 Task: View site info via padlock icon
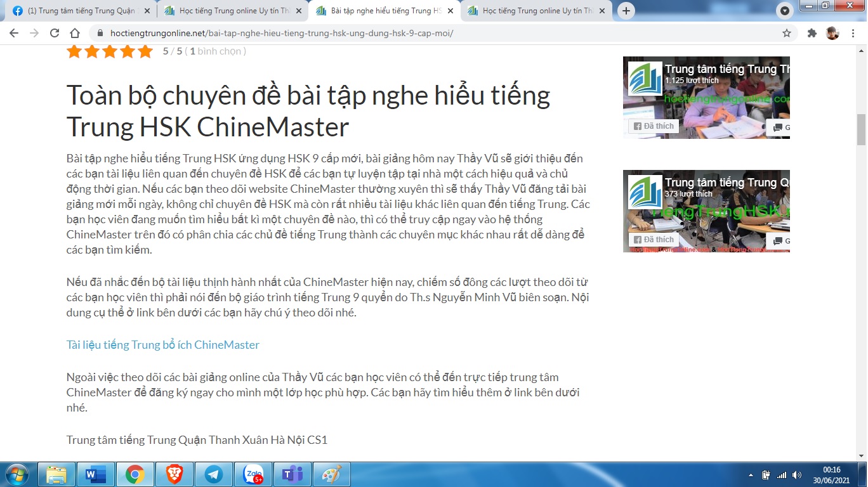(x=100, y=33)
